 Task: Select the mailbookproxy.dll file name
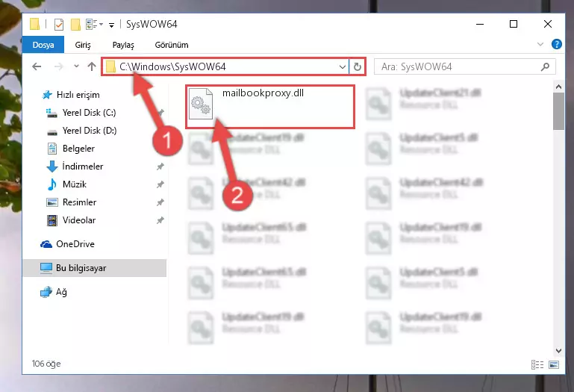(263, 93)
